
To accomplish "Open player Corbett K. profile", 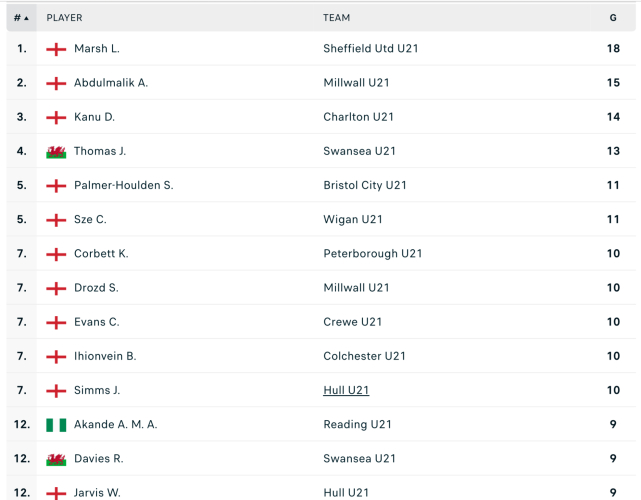I will [x=101, y=254].
